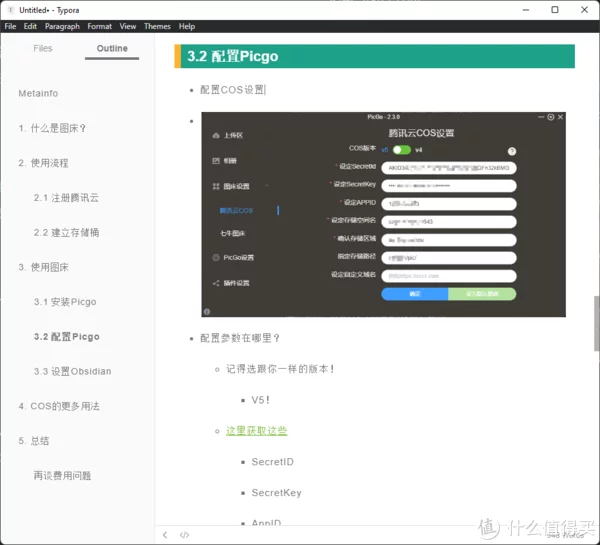Switch to the Outline tab
600x545 pixels.
pos(112,49)
